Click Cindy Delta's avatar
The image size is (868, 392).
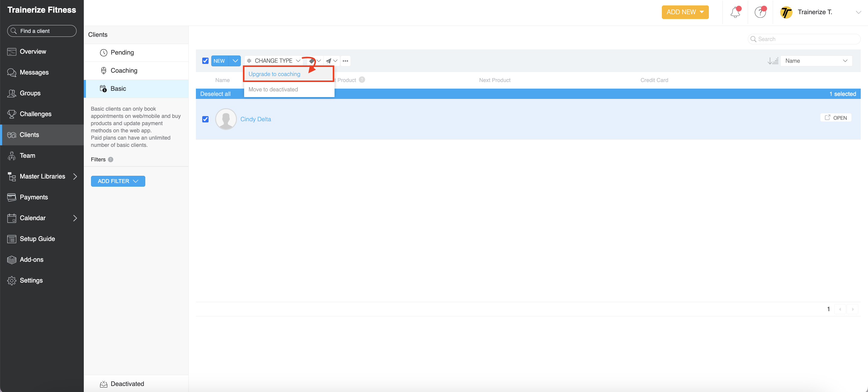pos(226,119)
